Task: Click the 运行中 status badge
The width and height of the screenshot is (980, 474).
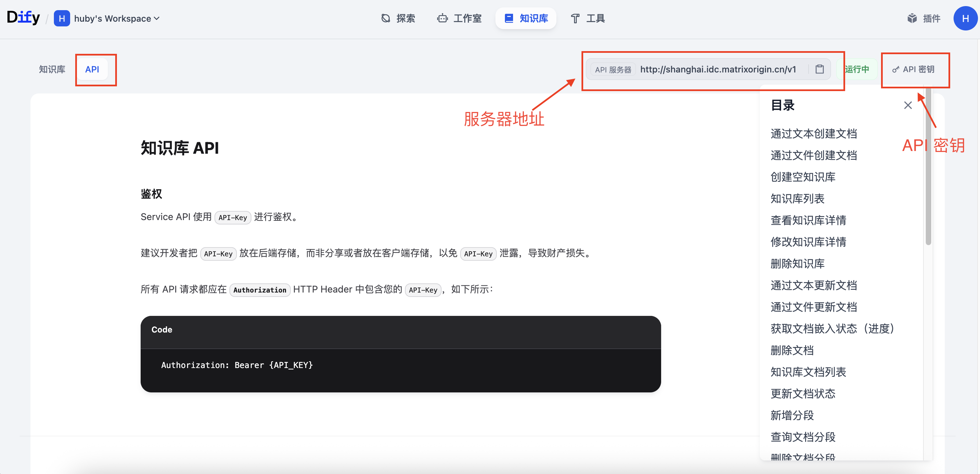Action: [x=857, y=69]
